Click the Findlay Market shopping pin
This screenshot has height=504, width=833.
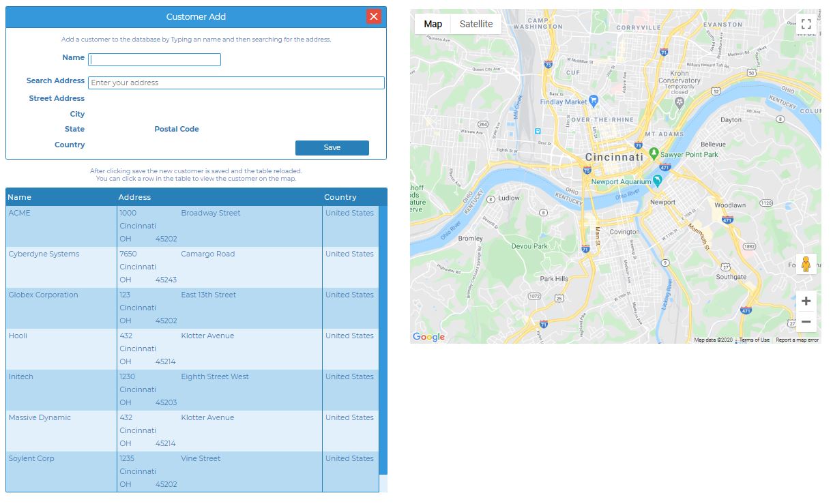[x=594, y=101]
